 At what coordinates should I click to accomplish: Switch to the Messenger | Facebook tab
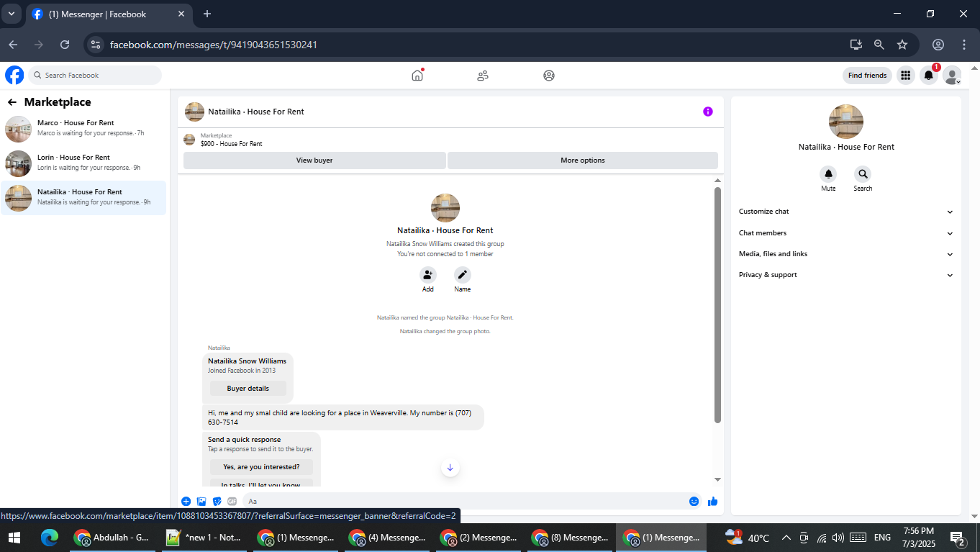108,14
